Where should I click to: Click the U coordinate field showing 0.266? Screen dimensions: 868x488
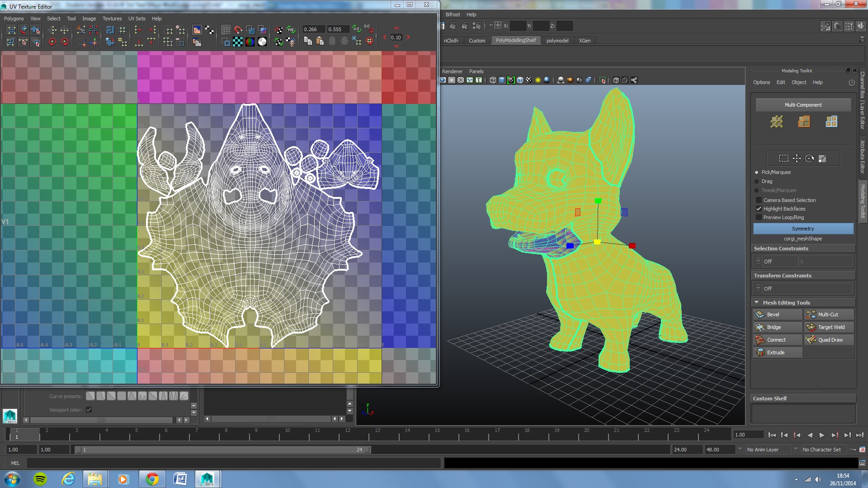[x=314, y=29]
